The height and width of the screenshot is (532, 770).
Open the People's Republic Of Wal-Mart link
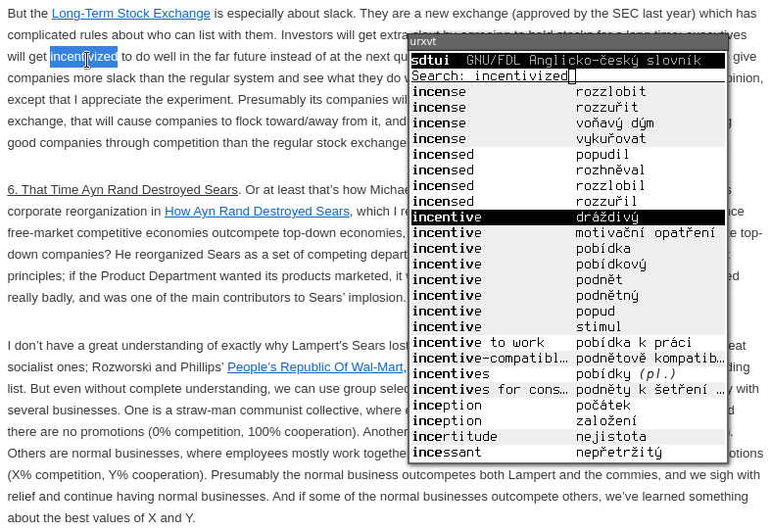314,367
